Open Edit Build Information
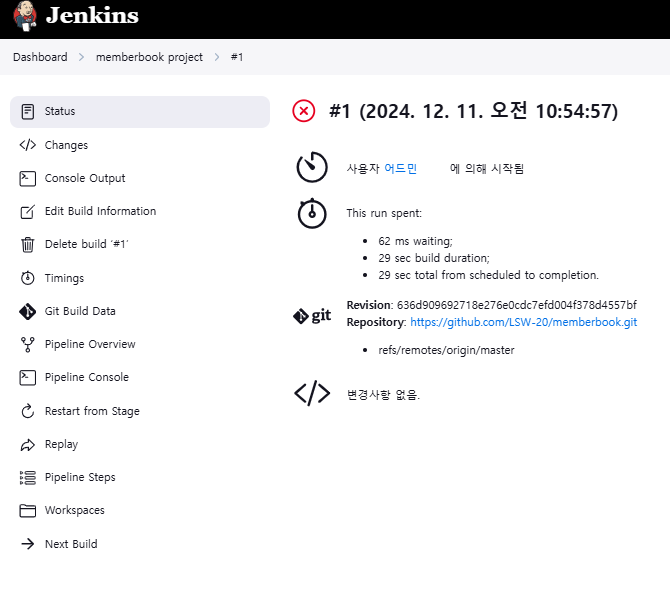Image resolution: width=670 pixels, height=593 pixels. click(x=100, y=211)
